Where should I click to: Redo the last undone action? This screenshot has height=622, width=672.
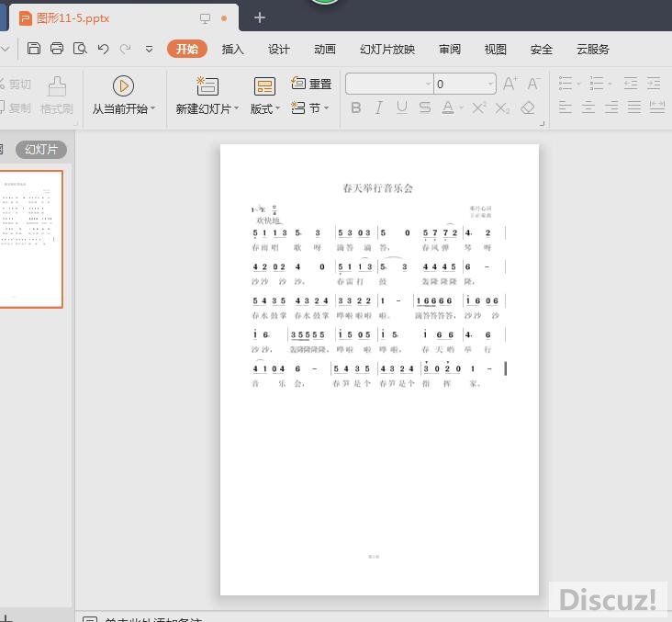126,49
